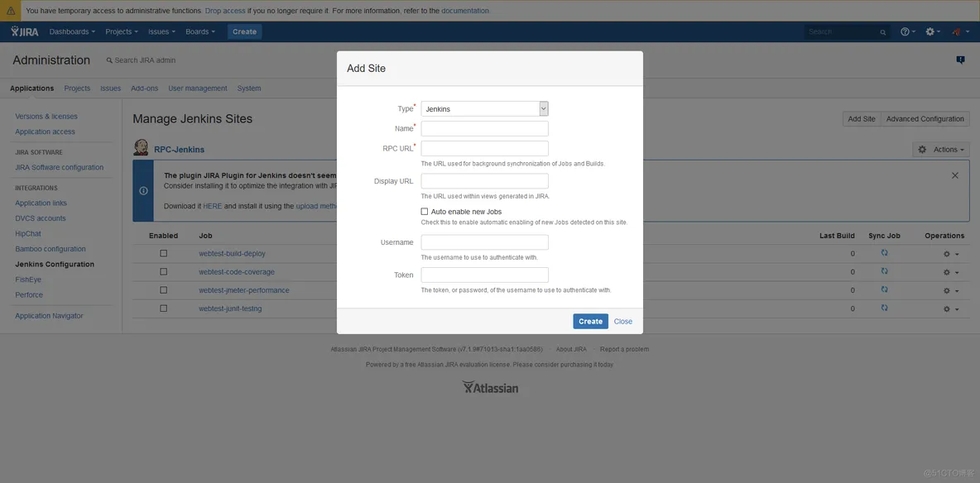Open the Type dropdown showing Jenkins

tap(484, 108)
